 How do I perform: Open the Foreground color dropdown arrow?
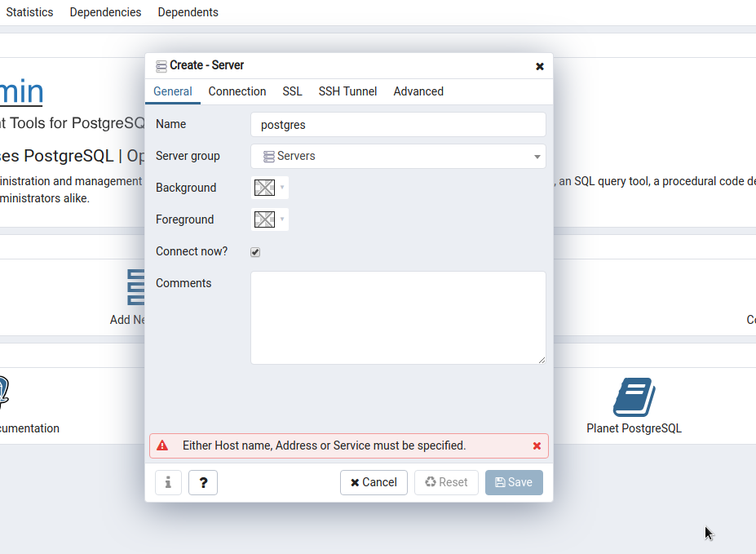click(x=282, y=219)
